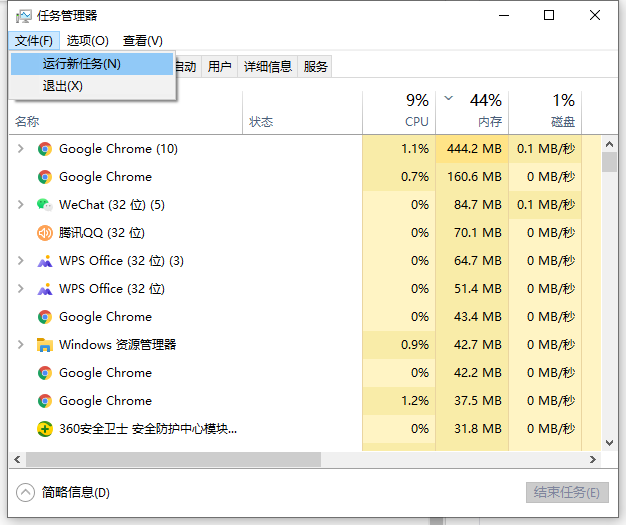Click the vertical scrollbar down arrow
The image size is (626, 525).
[609, 442]
